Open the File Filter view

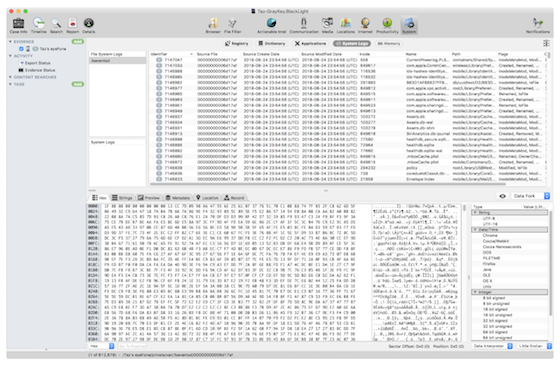[x=232, y=26]
